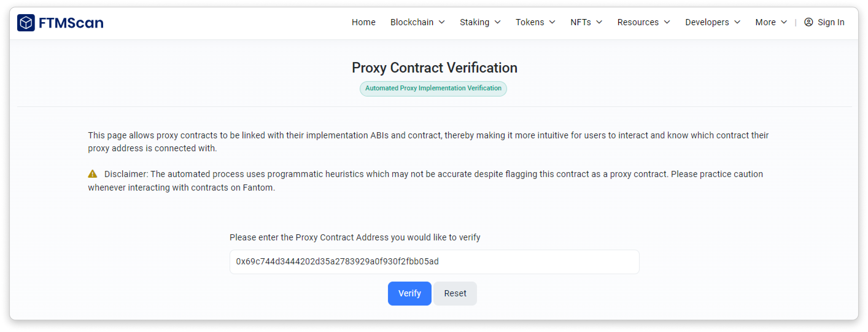The height and width of the screenshot is (332, 868).
Task: Open the Developers menu label
Action: click(x=707, y=22)
